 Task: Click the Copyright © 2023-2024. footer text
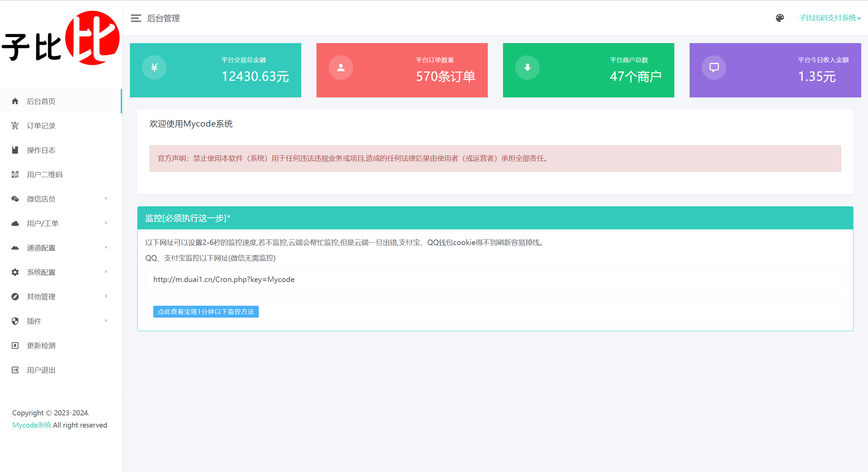(51, 413)
